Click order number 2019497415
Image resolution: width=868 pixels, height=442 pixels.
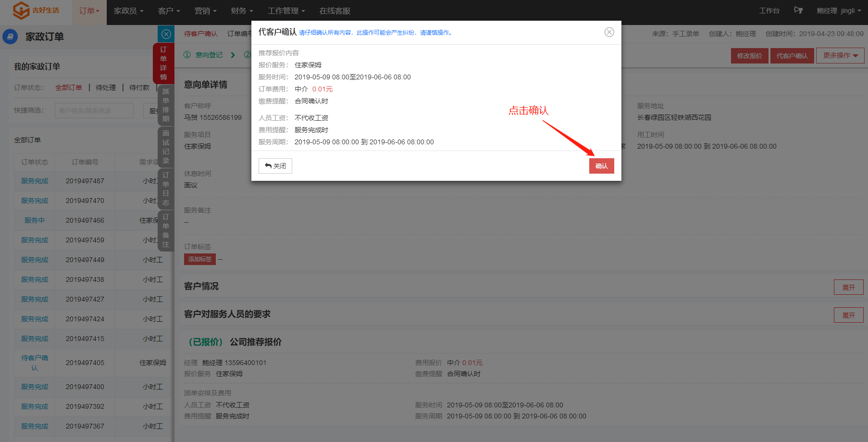coord(85,339)
